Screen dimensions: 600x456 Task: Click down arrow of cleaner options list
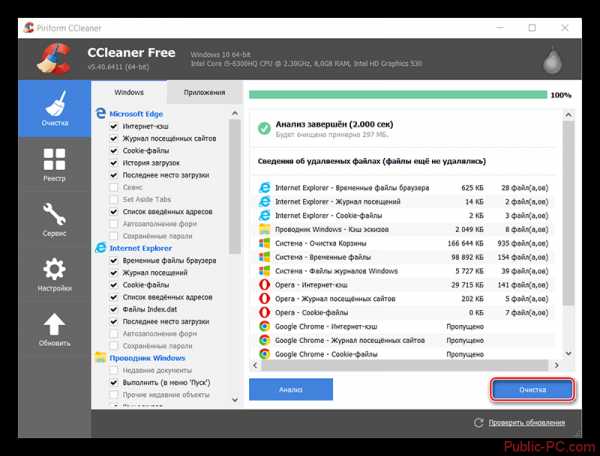(x=235, y=400)
